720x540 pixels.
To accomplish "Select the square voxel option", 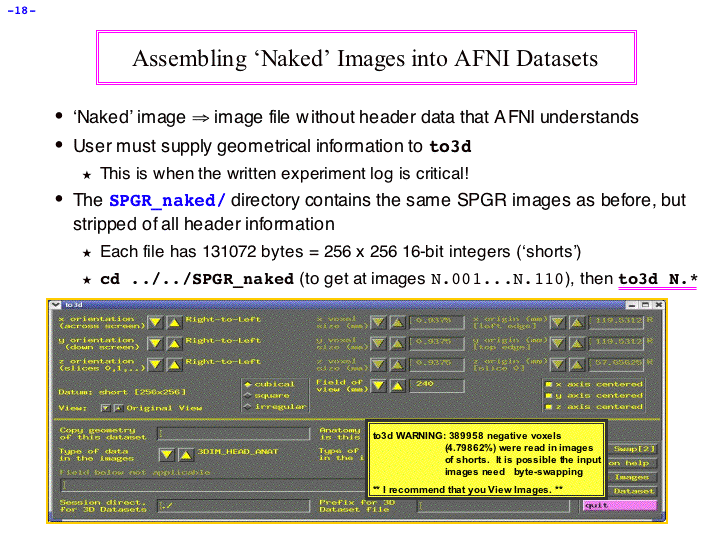I will [247, 395].
